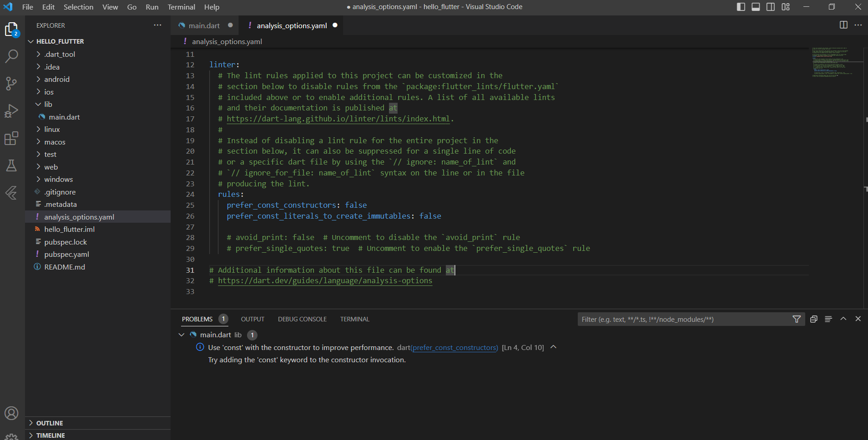Open the problems filter options funnel

[797, 319]
